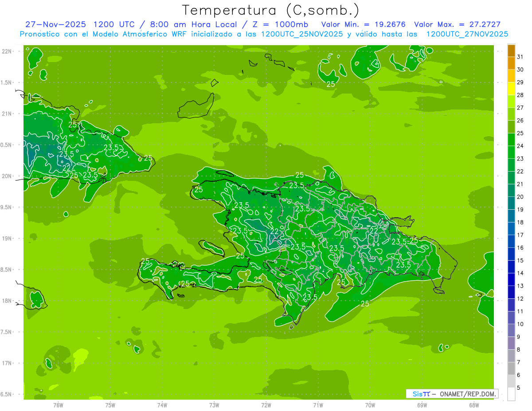
Task: Pick the legend swatch between 30 and 31
Action: click(x=511, y=63)
